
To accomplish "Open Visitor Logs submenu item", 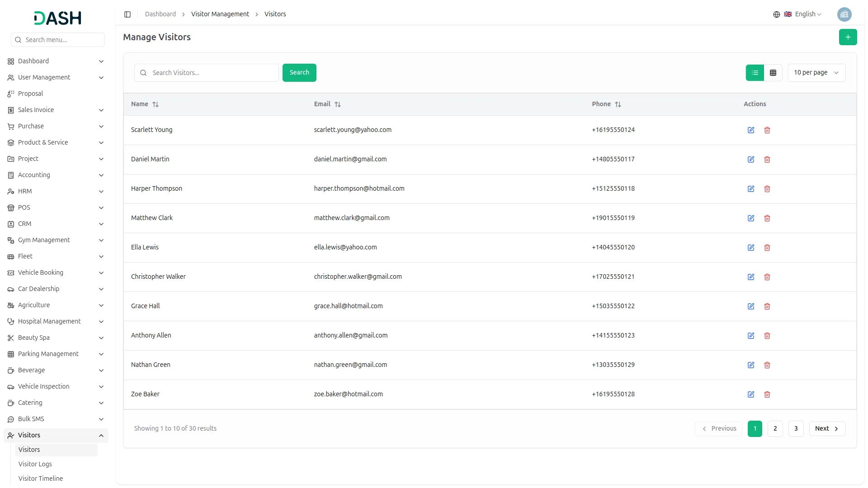I will (x=35, y=464).
